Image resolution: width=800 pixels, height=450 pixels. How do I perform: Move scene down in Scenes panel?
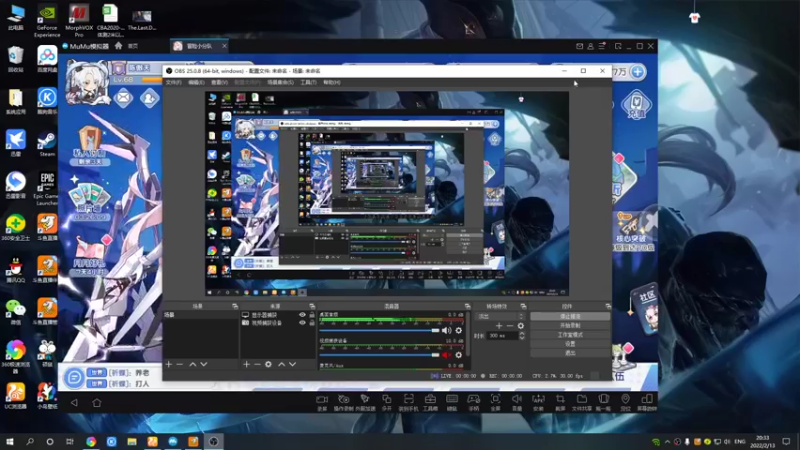click(x=204, y=364)
